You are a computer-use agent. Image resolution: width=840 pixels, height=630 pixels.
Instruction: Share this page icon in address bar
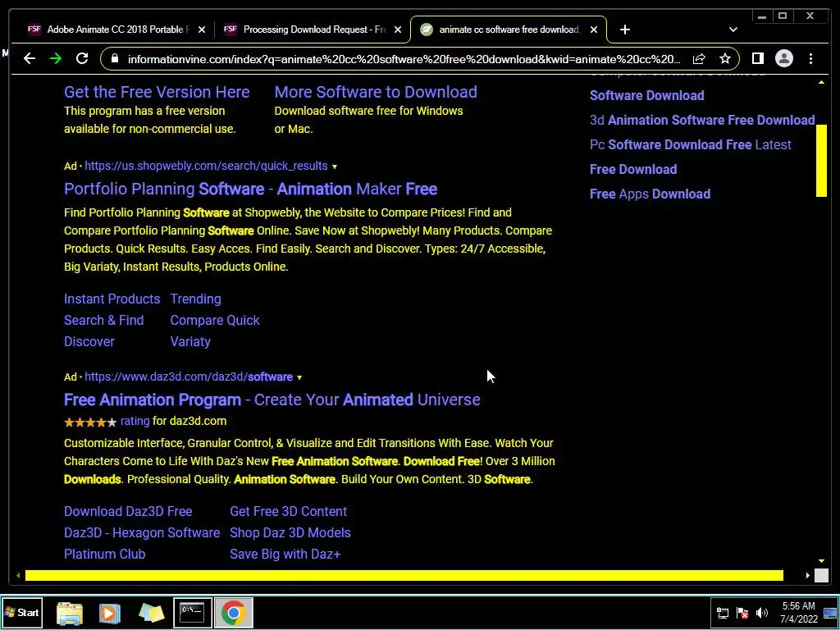(x=699, y=59)
